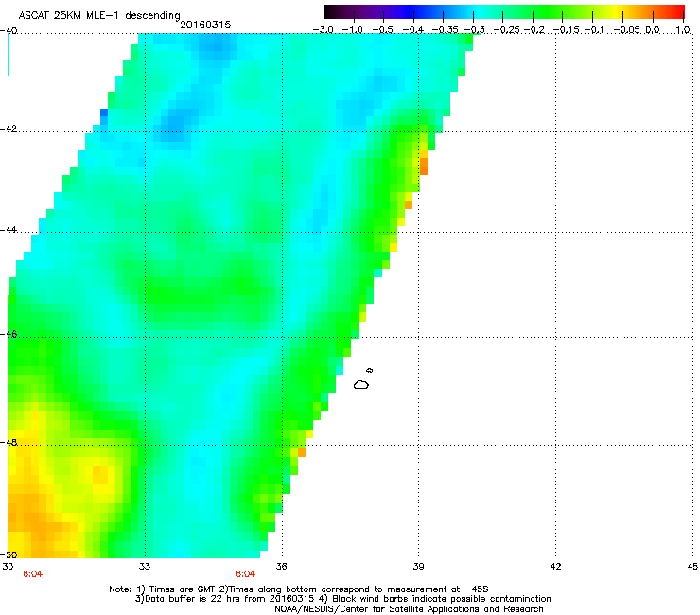Click the -48 latitude axis label

coord(9,442)
